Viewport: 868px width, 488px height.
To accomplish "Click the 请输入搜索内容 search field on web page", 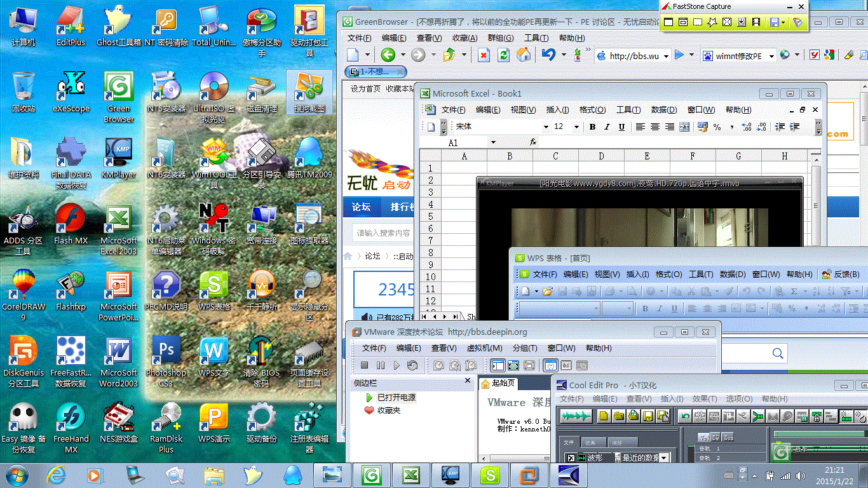I will [383, 233].
